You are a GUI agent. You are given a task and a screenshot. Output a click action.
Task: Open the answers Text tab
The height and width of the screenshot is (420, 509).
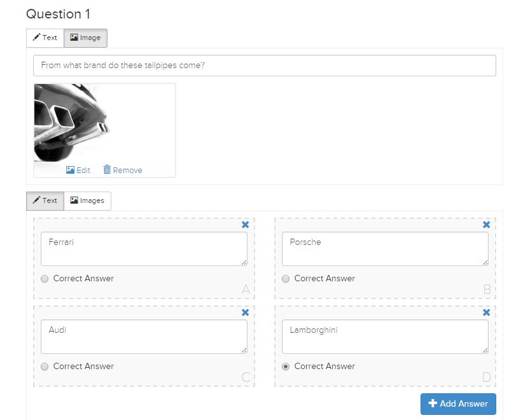(x=45, y=200)
